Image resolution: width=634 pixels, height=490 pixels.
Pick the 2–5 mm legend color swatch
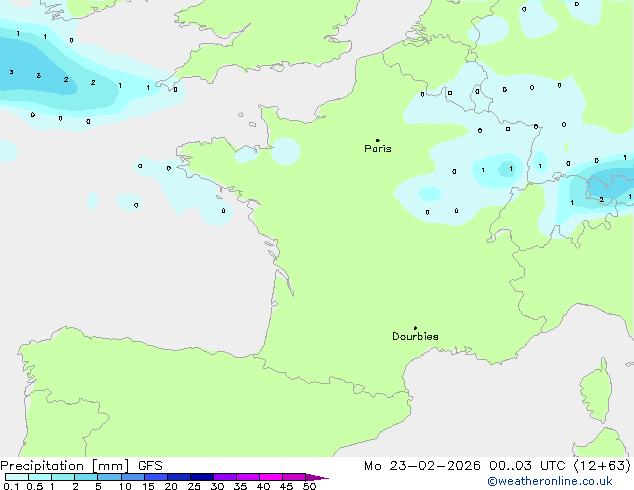click(86, 477)
